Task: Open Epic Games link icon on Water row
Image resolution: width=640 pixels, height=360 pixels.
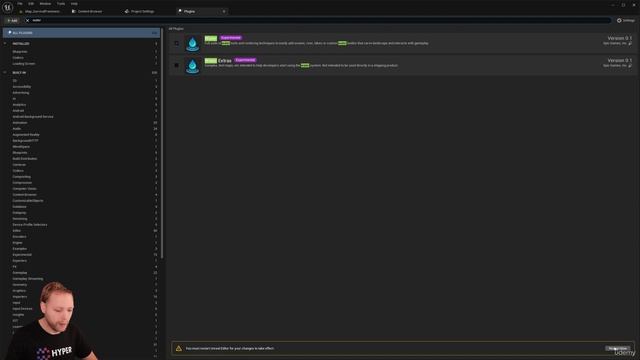Action: tap(630, 43)
